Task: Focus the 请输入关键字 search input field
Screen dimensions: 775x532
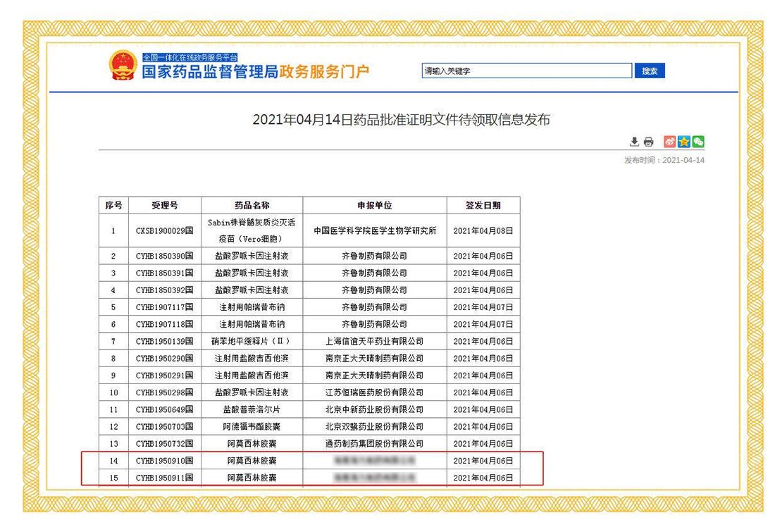Action: tap(526, 71)
